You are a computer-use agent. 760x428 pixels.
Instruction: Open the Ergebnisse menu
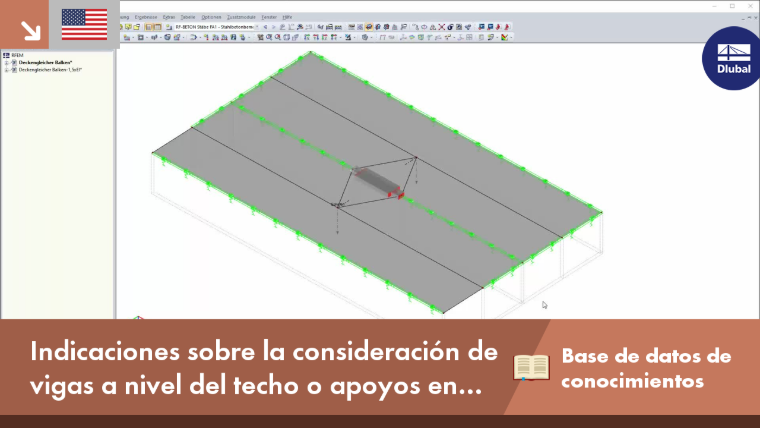click(x=146, y=17)
